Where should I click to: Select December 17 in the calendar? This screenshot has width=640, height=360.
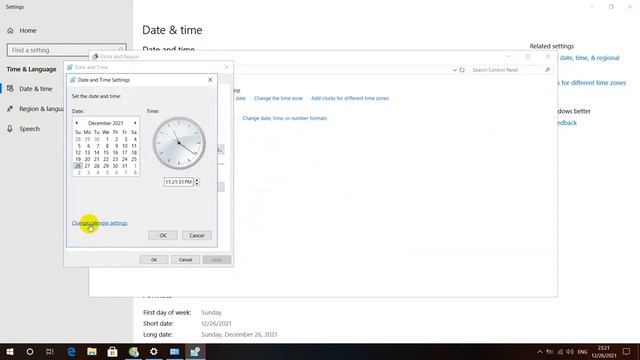(124, 152)
